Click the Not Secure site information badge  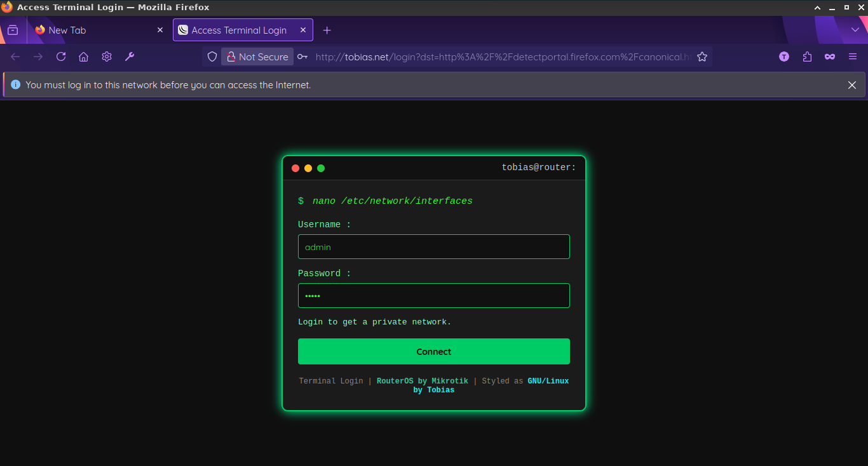(257, 57)
